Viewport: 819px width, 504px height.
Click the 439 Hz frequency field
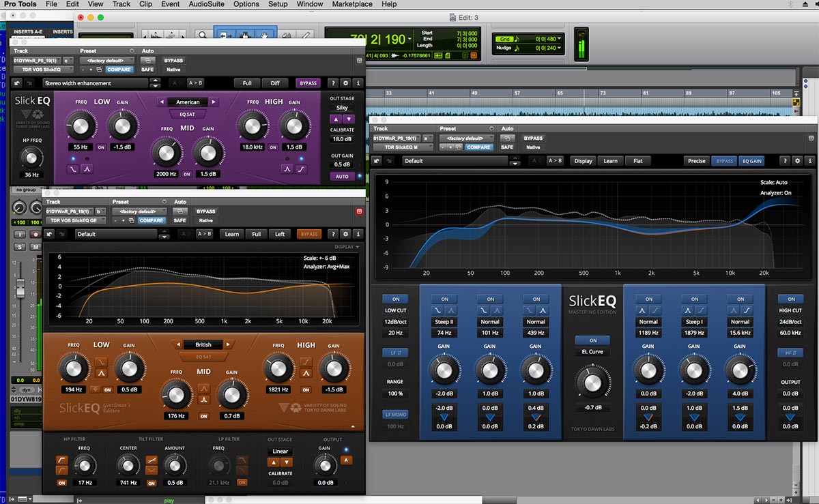point(536,333)
